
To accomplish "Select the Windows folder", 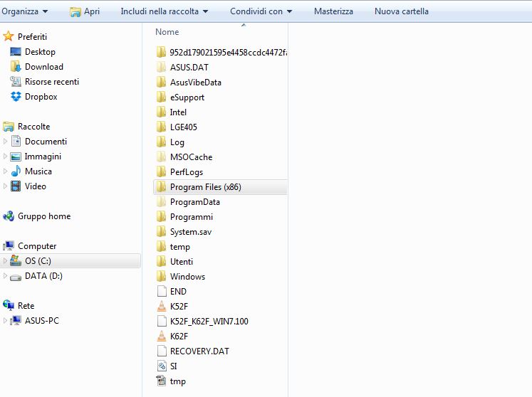I will tap(181, 276).
